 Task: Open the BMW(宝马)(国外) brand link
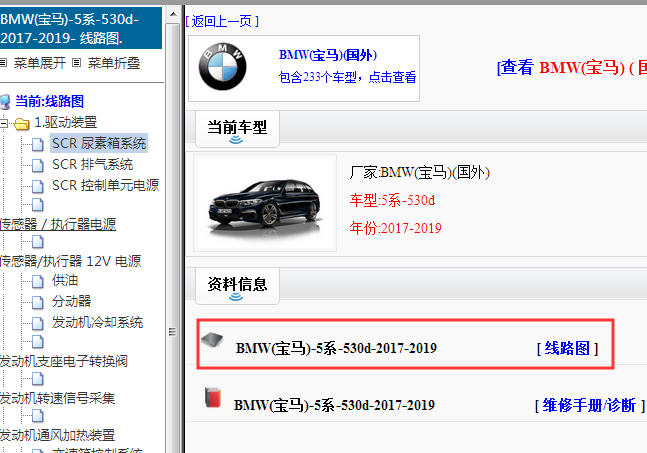pyautogui.click(x=328, y=54)
